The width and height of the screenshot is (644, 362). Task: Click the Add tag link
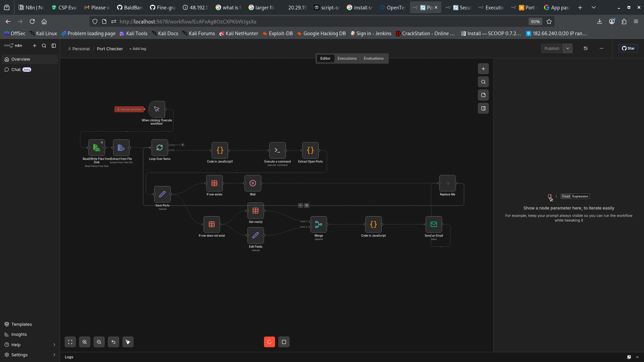[138, 49]
